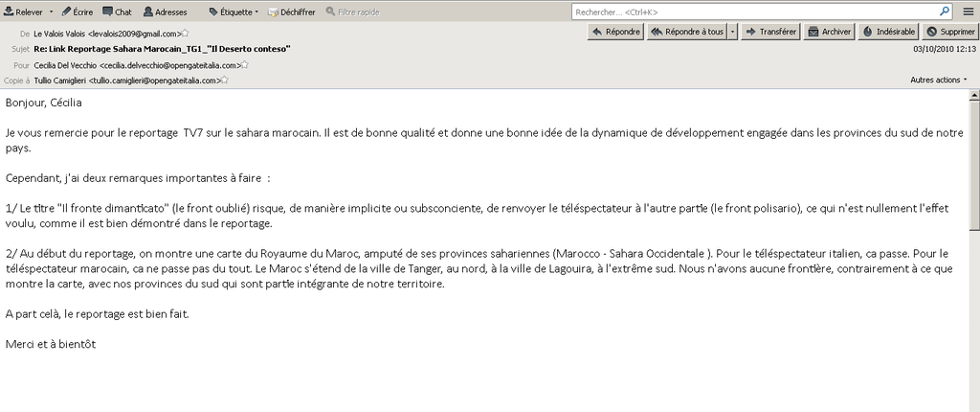The width and height of the screenshot is (980, 412).
Task: Reply with the Répondre button
Action: pos(615,32)
